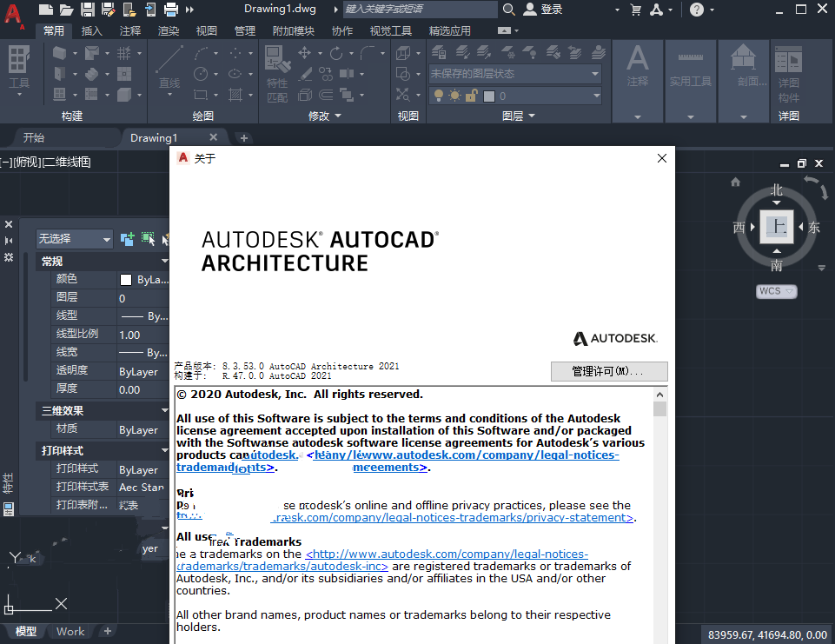
Task: Collapse the 打印样式 section
Action: [164, 450]
